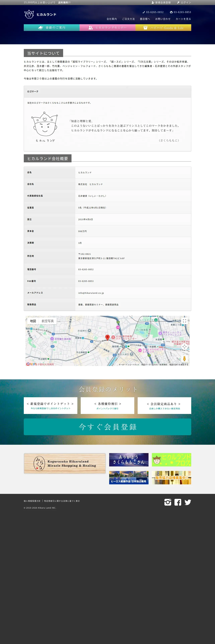The image size is (215, 644).
Task: Open the ありがとう さくらももこさん banner
Action: 129,459
